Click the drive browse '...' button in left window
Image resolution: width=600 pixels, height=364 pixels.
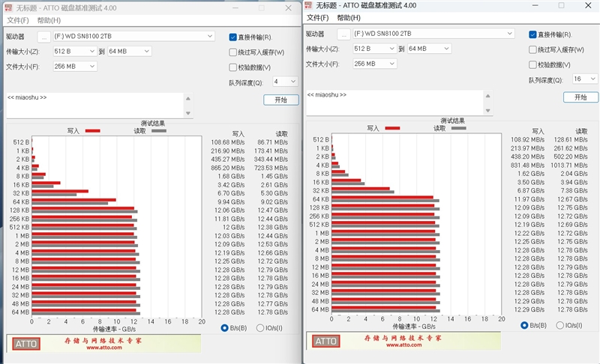44,37
